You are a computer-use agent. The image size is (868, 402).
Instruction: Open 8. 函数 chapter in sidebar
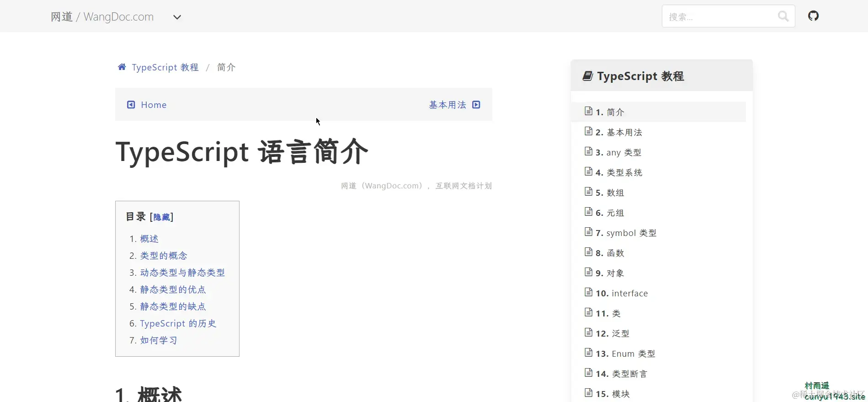pyautogui.click(x=658, y=252)
